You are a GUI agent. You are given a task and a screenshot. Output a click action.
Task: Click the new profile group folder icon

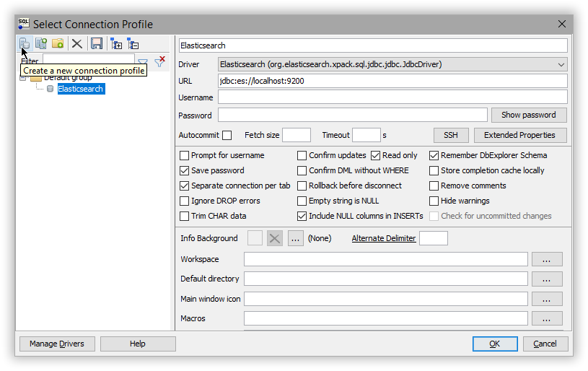pos(58,43)
